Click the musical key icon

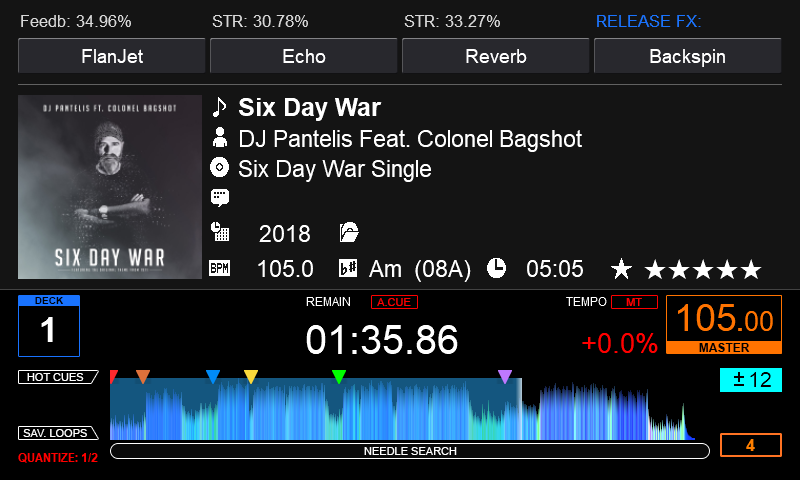(x=348, y=268)
